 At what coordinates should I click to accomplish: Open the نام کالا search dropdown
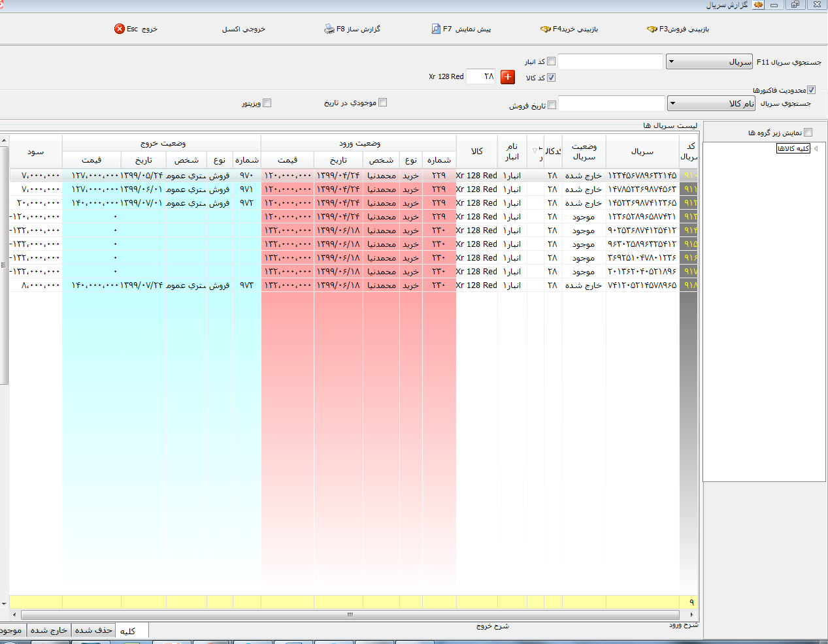pos(711,103)
